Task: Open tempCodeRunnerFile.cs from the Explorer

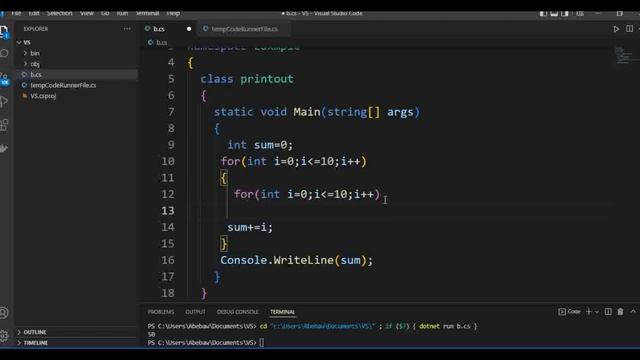Action: coord(76,85)
